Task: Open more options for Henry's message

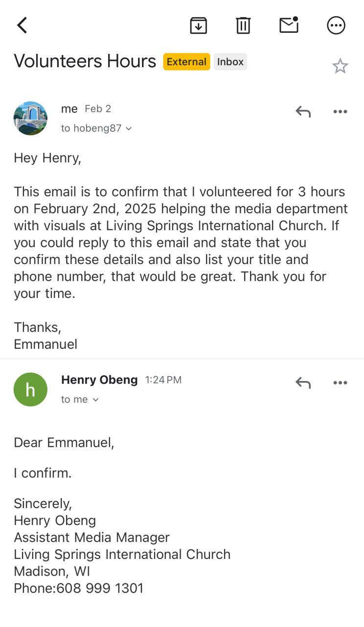Action: click(x=340, y=383)
